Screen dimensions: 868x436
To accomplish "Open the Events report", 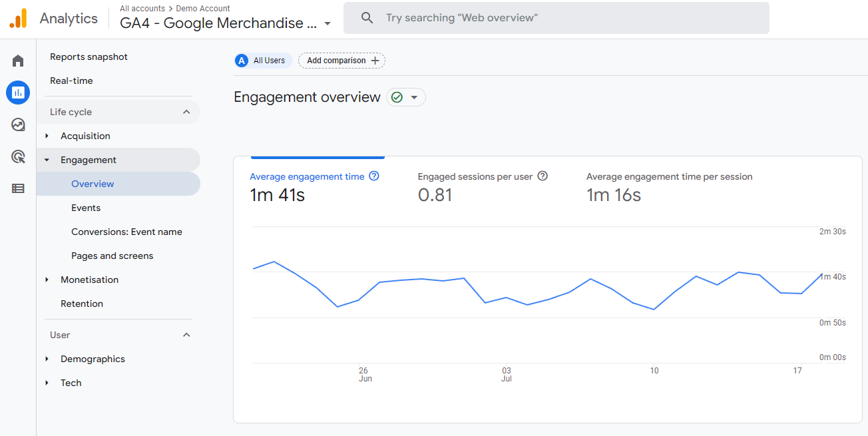I will tap(86, 208).
